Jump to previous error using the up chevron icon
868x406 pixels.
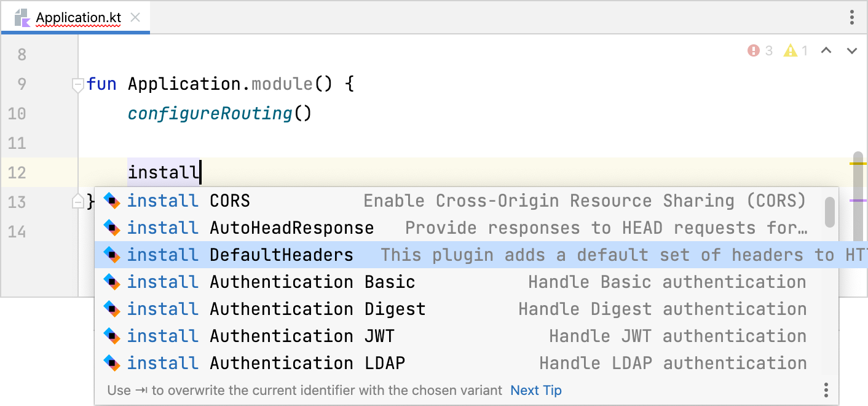826,50
